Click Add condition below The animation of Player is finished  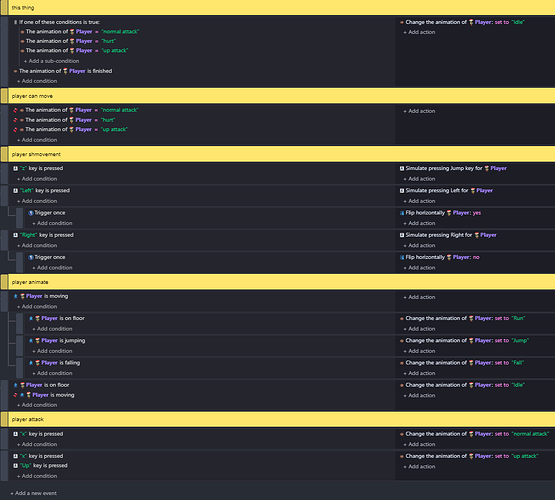click(37, 81)
